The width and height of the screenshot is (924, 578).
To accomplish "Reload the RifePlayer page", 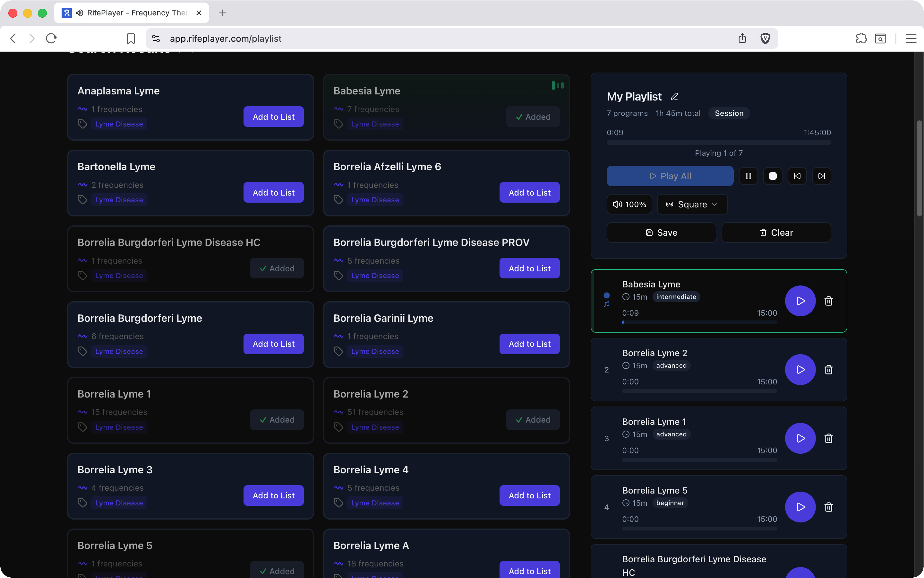I will click(x=51, y=38).
